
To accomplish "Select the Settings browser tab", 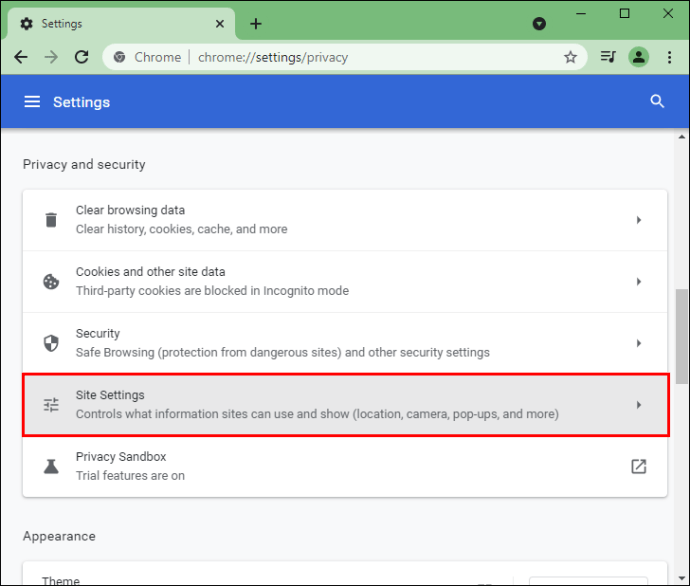I will pyautogui.click(x=121, y=24).
